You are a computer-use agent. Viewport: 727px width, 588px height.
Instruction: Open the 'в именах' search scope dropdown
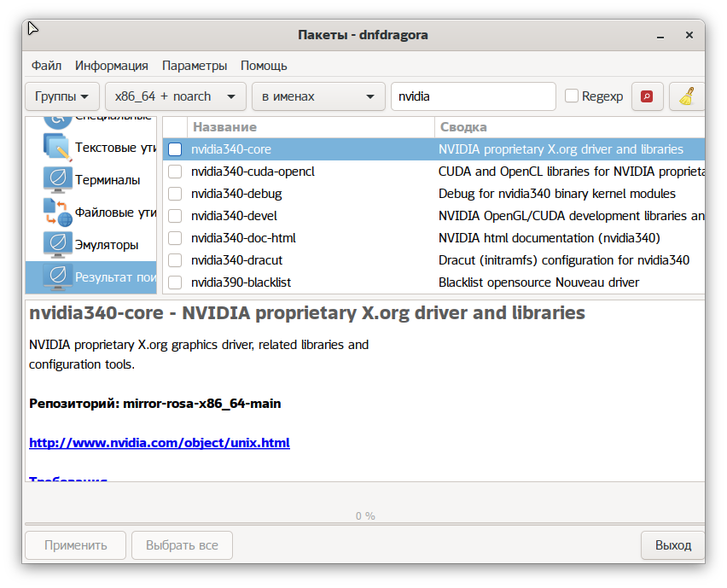click(317, 96)
